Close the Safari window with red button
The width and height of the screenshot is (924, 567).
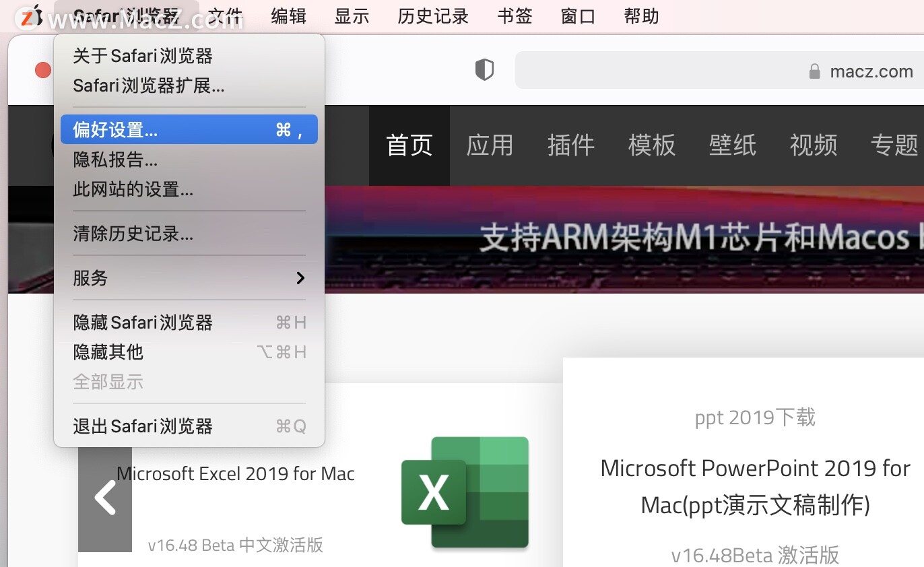(43, 70)
